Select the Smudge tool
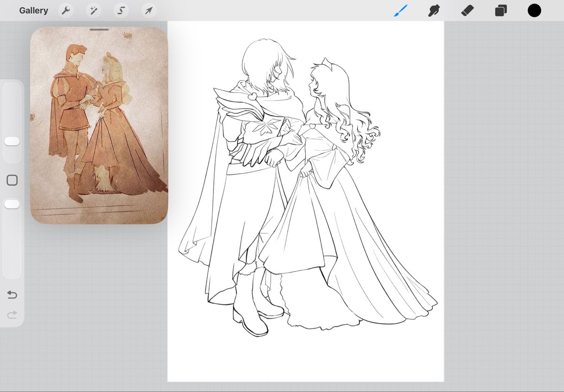 434,10
